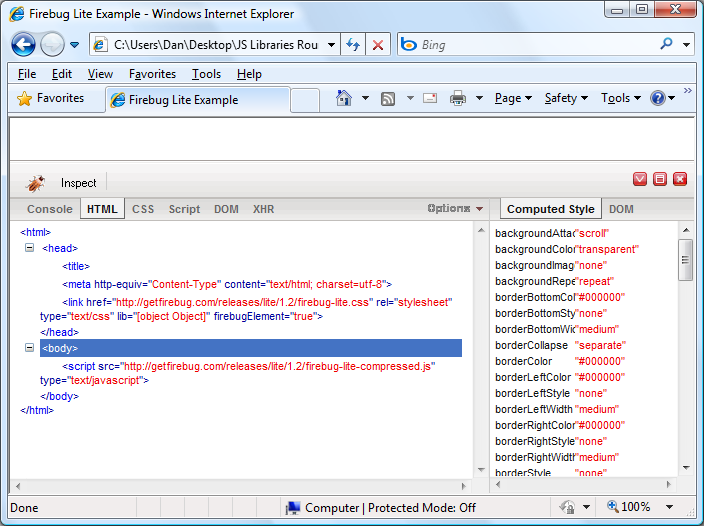Select the Computed Style side tab
The height and width of the screenshot is (526, 704).
[550, 209]
